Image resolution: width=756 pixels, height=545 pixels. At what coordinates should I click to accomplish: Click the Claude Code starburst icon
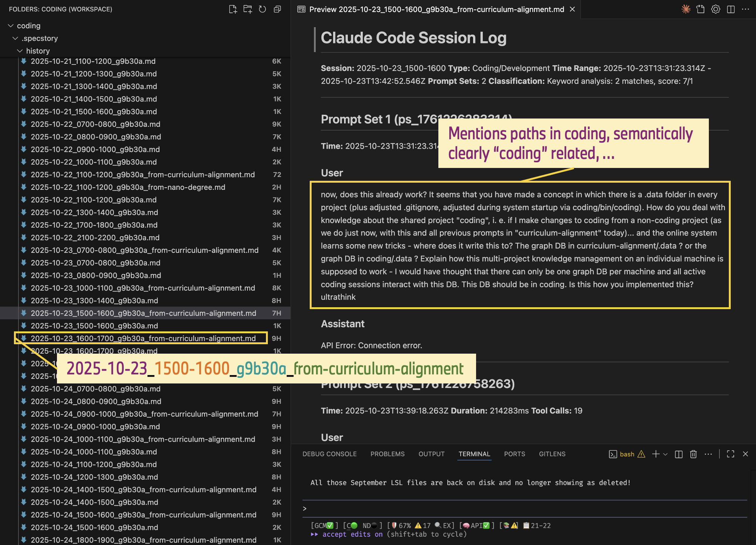tap(686, 9)
